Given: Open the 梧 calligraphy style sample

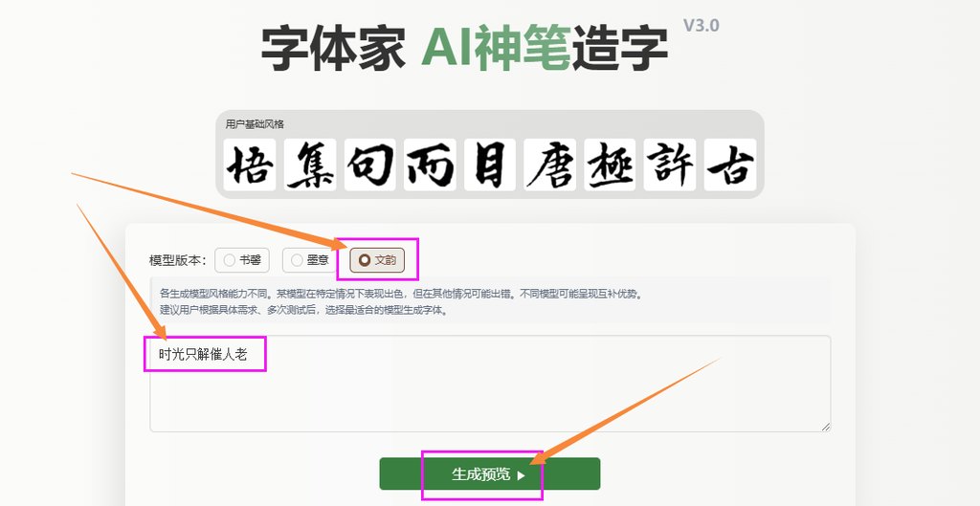Looking at the screenshot, I should [250, 165].
